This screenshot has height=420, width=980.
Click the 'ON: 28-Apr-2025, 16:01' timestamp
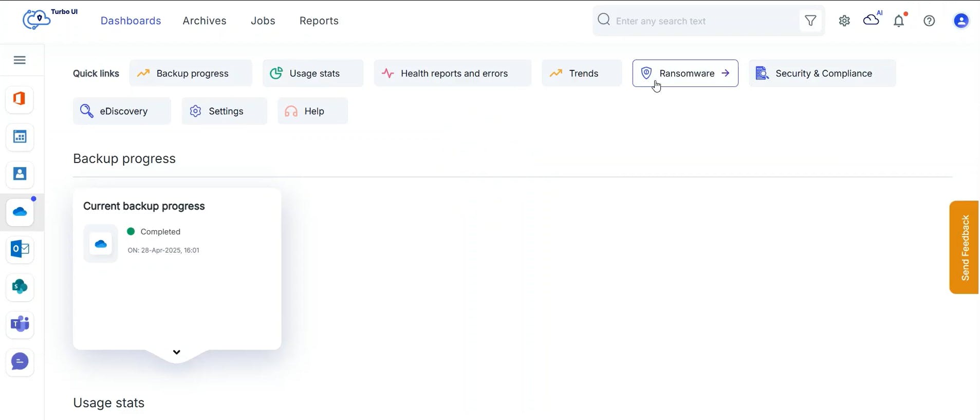coord(163,250)
